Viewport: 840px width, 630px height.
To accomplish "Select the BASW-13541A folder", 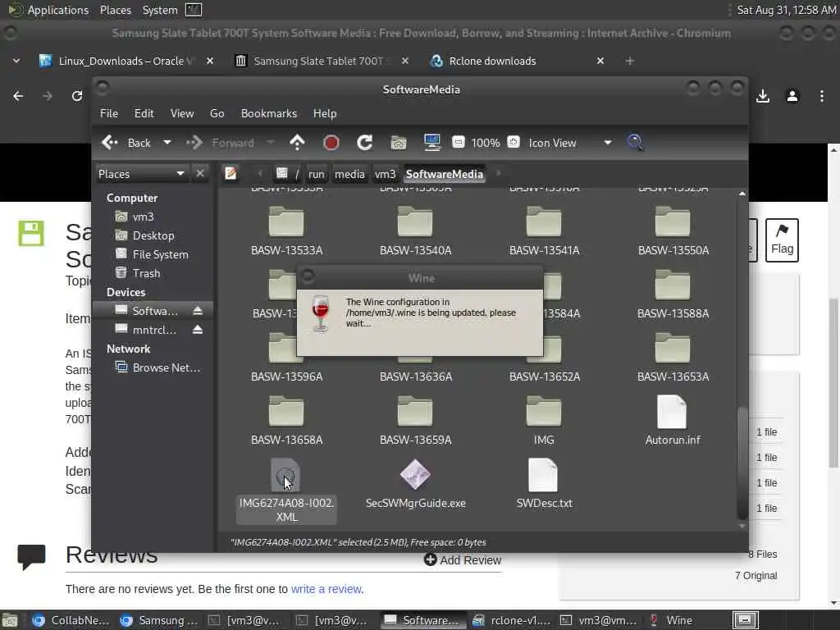I will pyautogui.click(x=545, y=231).
